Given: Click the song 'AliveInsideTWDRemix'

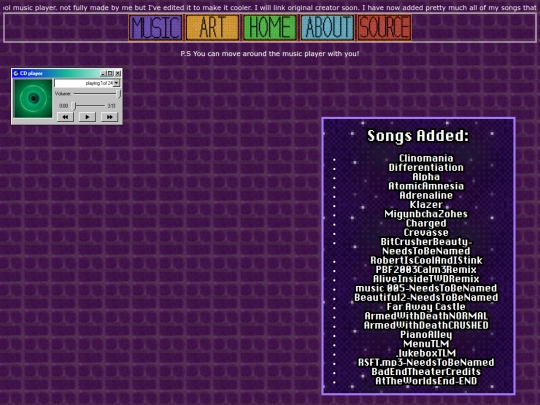Looking at the screenshot, I should [426, 279].
